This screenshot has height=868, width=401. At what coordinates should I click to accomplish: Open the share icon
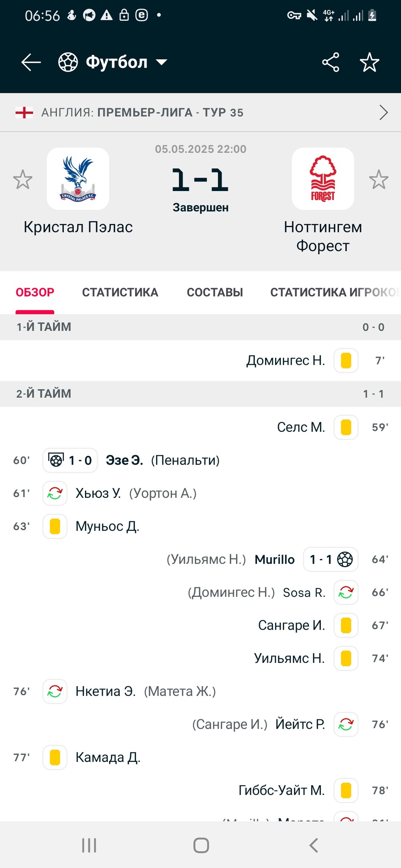330,62
